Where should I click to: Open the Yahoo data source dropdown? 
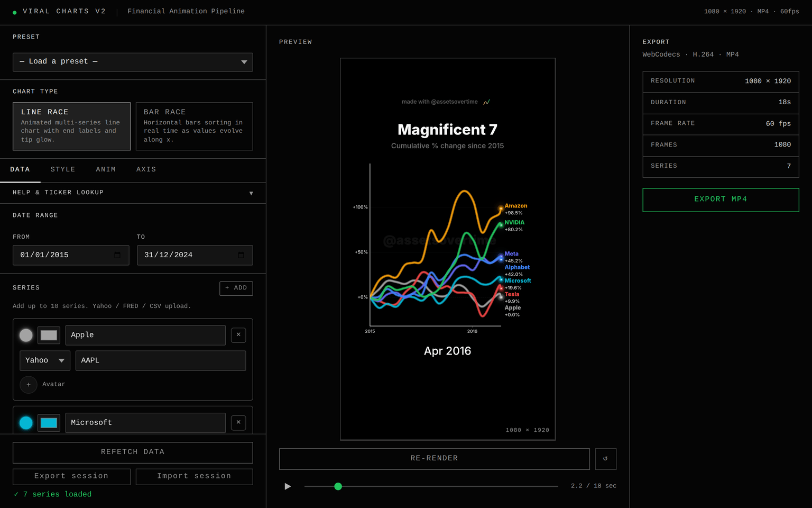pos(45,361)
